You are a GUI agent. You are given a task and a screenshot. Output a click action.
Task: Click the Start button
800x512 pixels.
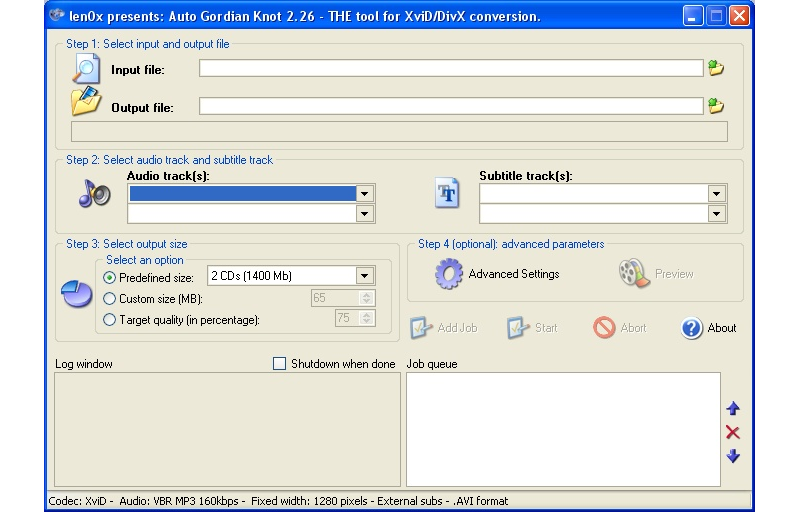click(x=532, y=328)
